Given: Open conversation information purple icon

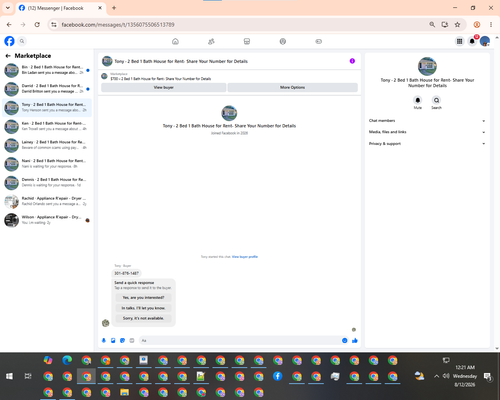Looking at the screenshot, I should tap(352, 61).
